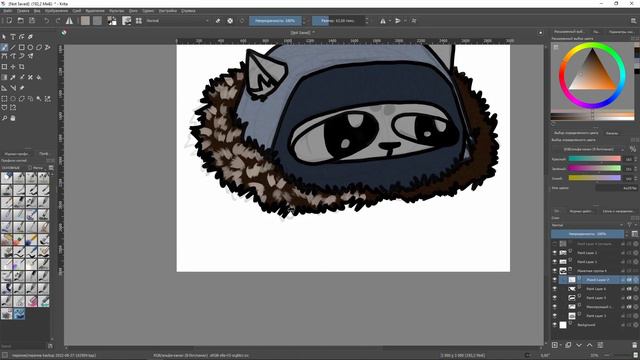Select the Fill bucket tool
Viewport: 640px width, 360px height.
[x=39, y=77]
